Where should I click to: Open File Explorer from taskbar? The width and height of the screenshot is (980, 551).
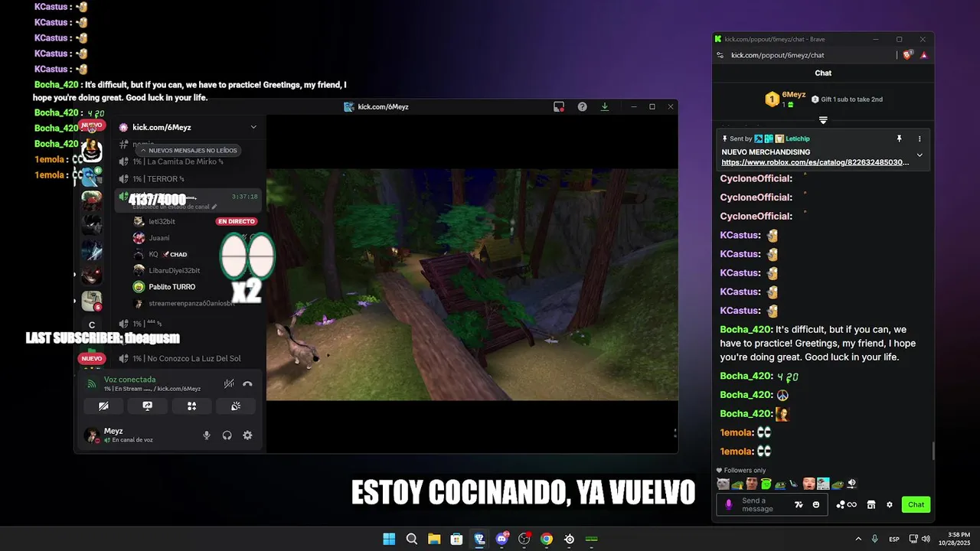[434, 539]
